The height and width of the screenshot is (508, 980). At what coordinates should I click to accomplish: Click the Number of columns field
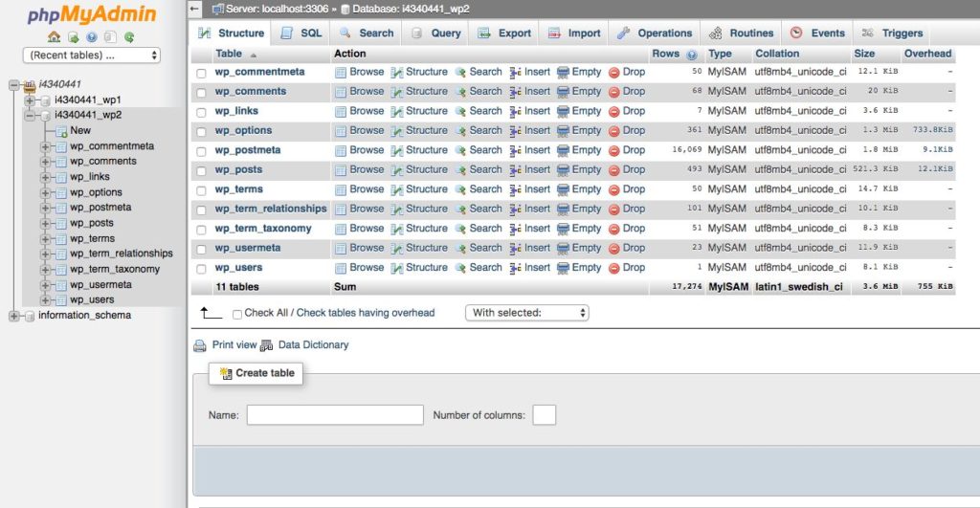545,415
